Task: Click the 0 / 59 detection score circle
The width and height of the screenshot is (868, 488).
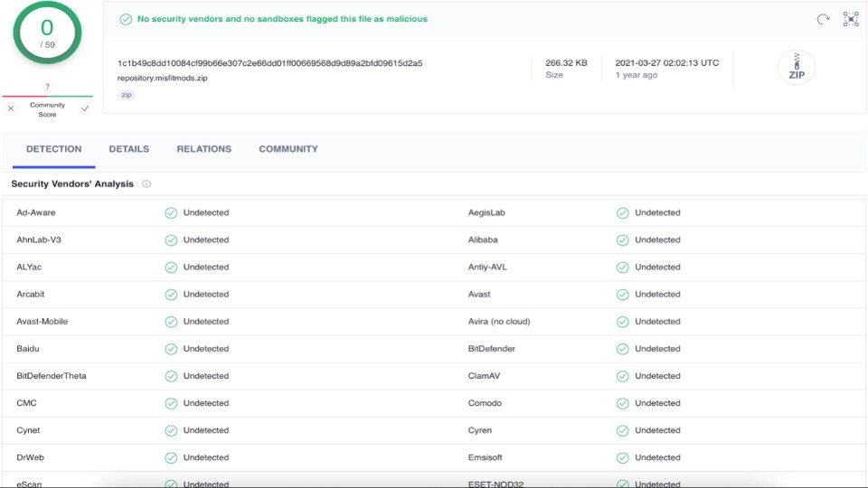Action: 48,33
